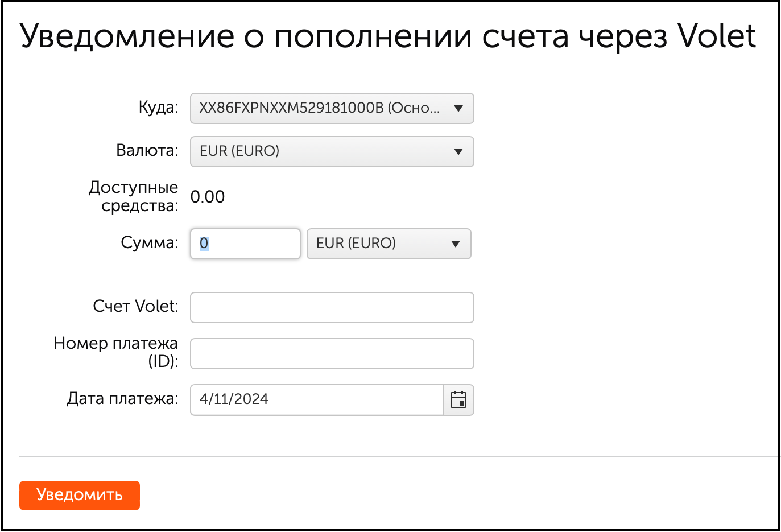The height and width of the screenshot is (532, 781).
Task: Click the page heading about Volet
Action: 388,36
